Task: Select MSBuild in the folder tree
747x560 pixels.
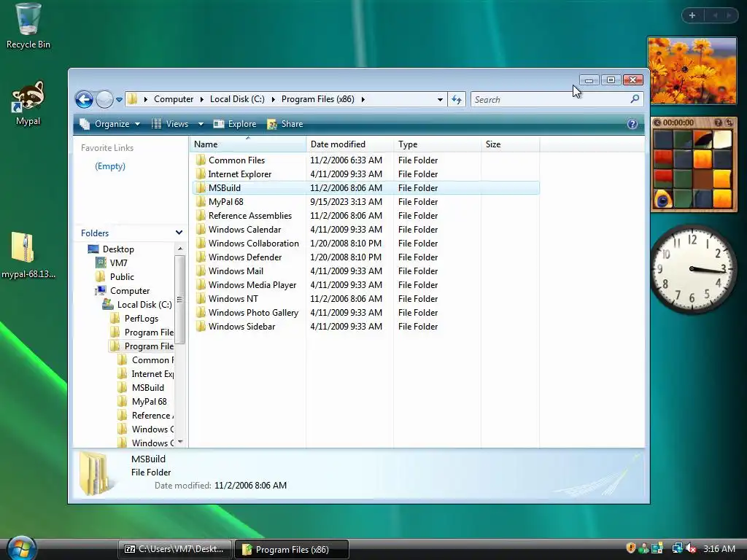Action: [147, 388]
